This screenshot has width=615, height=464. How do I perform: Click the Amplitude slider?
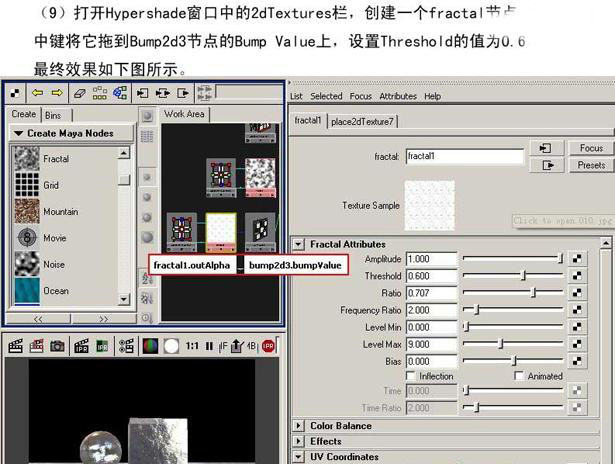tap(513, 258)
